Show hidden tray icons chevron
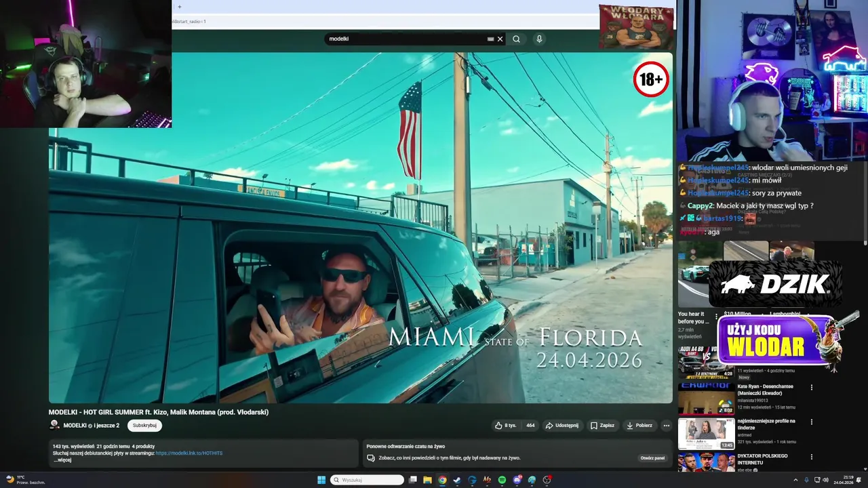 [x=796, y=480]
